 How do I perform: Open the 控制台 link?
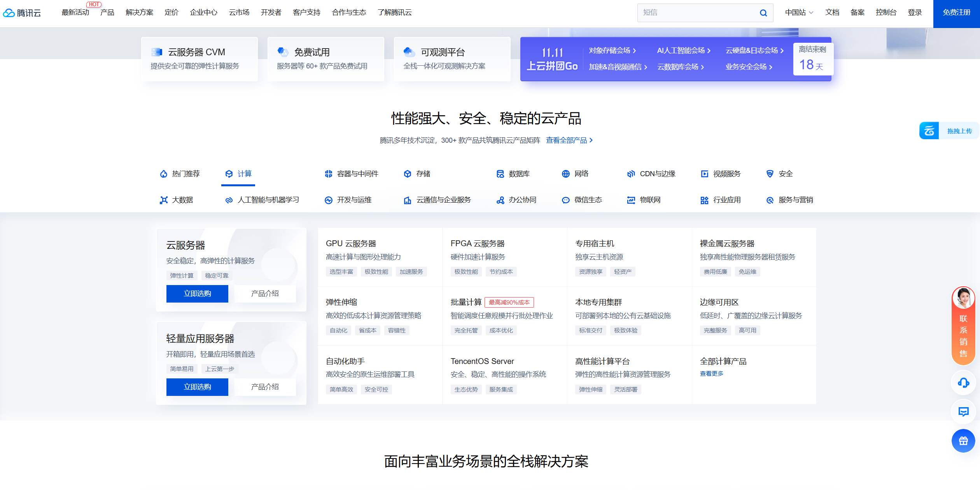886,12
